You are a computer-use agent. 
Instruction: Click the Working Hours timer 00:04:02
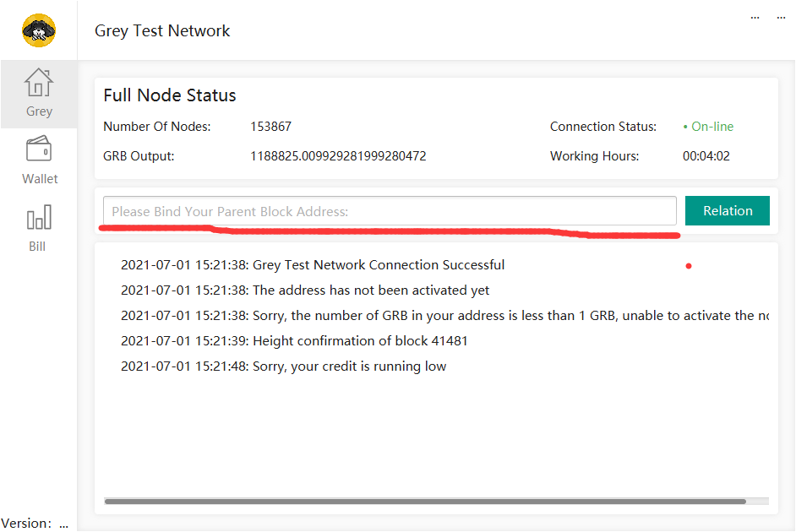[x=706, y=156]
